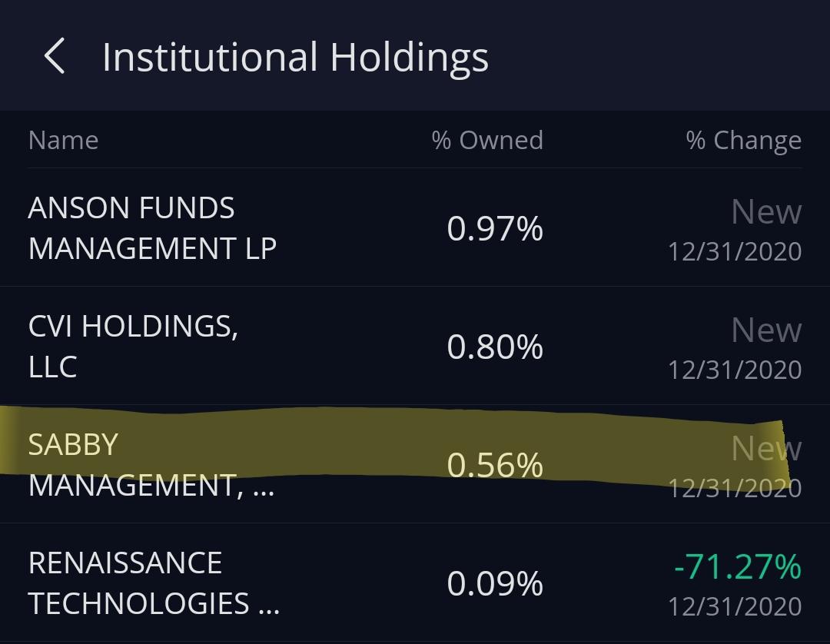Click the 12/31/2020 date on Sabby row
The height and width of the screenshot is (644, 830).
point(734,488)
